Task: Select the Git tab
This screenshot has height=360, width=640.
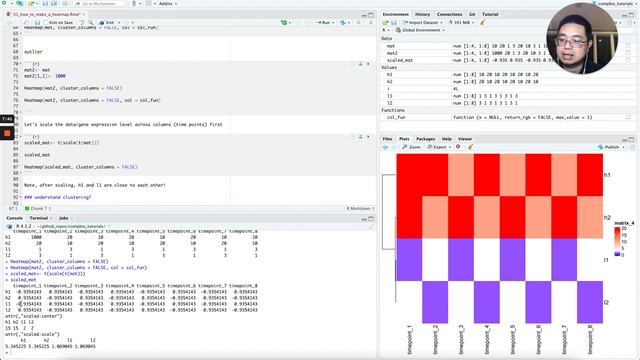Action: point(472,14)
